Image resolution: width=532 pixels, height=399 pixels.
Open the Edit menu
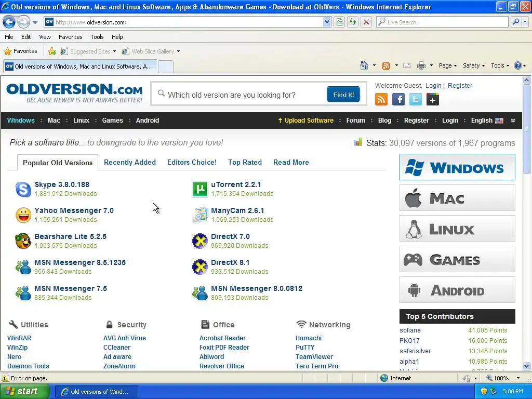[x=26, y=37]
